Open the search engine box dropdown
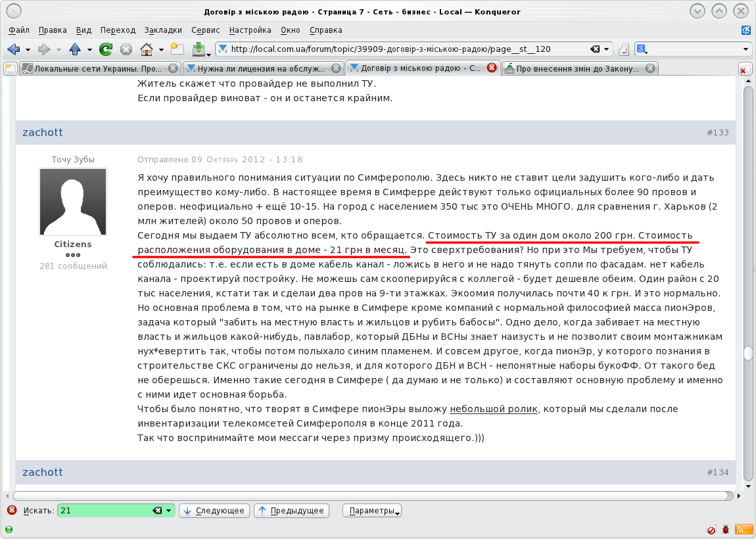The image size is (756, 539). (745, 49)
